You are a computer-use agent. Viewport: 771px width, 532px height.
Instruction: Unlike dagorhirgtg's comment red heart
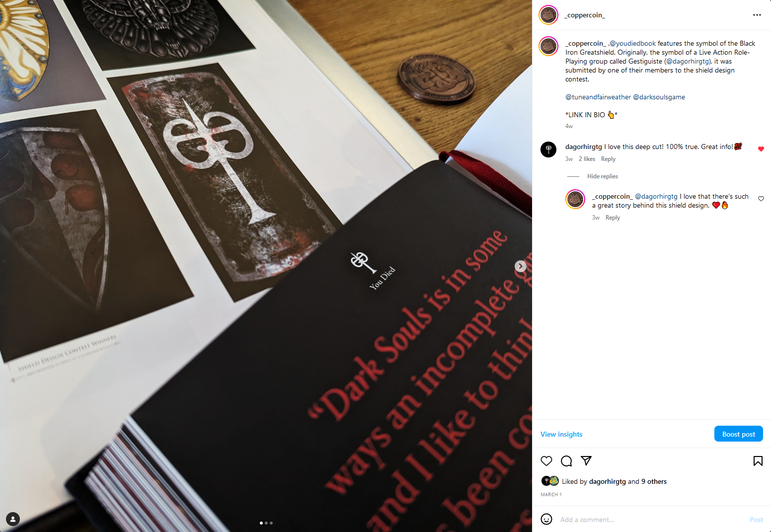[761, 149]
